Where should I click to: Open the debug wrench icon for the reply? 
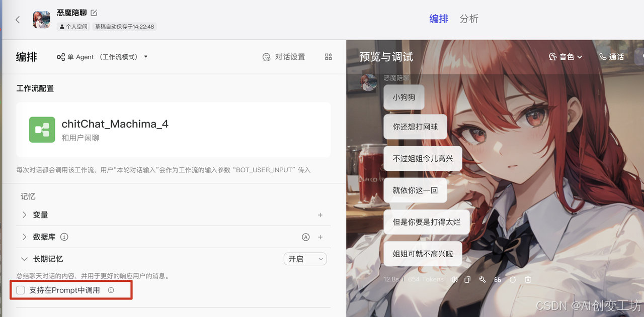click(482, 280)
